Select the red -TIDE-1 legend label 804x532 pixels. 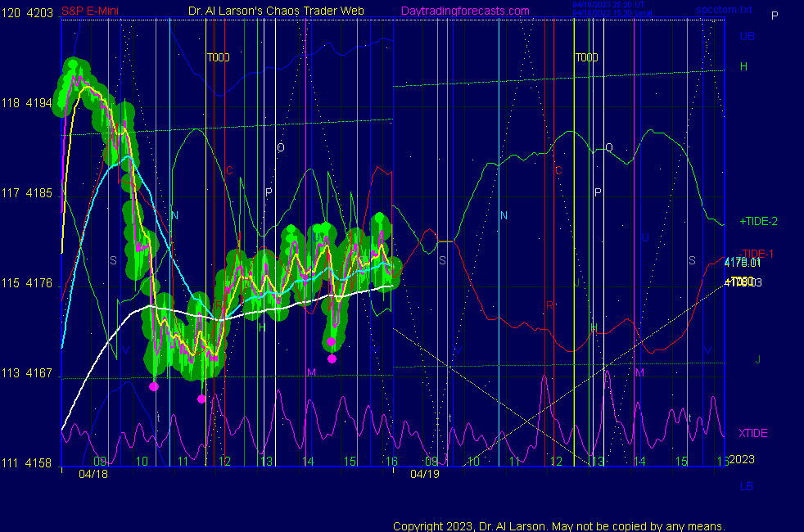[757, 254]
